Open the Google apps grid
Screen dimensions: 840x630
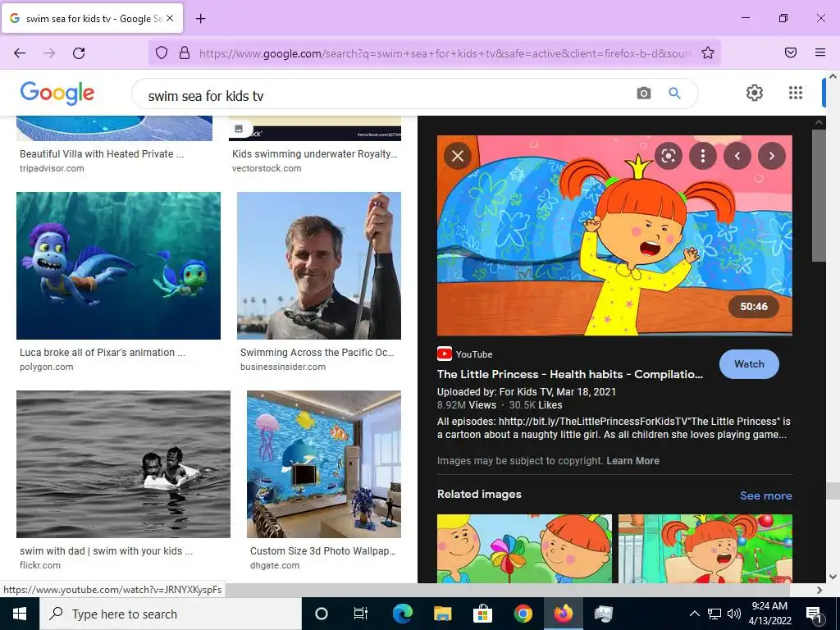pyautogui.click(x=796, y=93)
